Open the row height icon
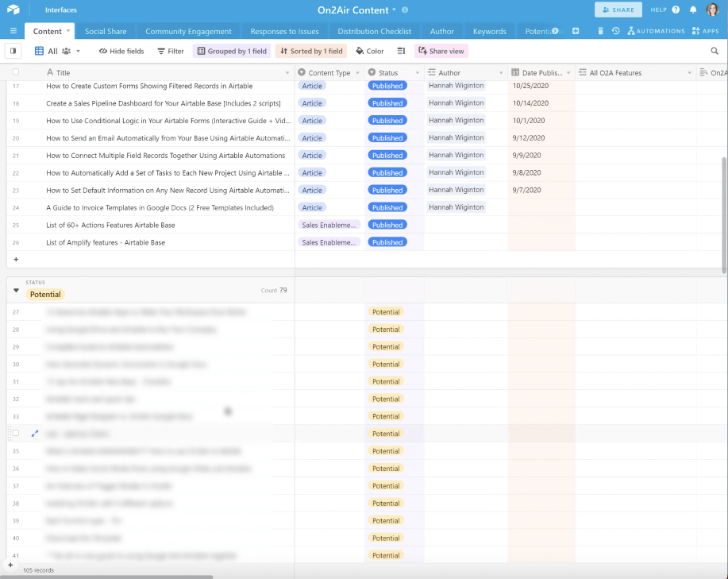Screen dimensions: 728x579 403,50
